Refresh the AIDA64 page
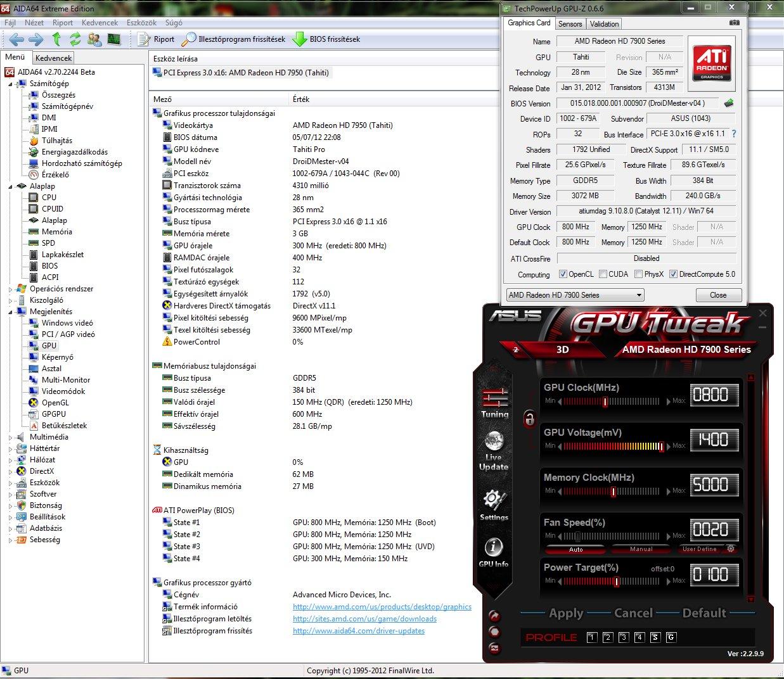The height and width of the screenshot is (679, 784). tap(75, 39)
